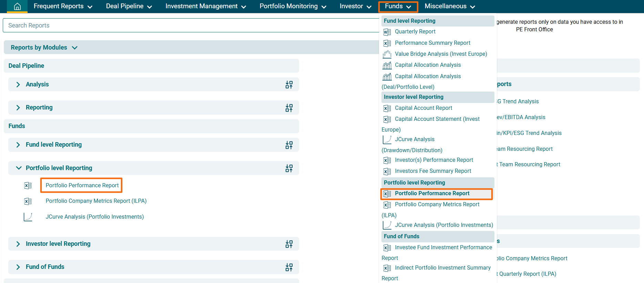Click the Word icon beside Quarterly Report
The image size is (644, 283).
[x=387, y=32]
